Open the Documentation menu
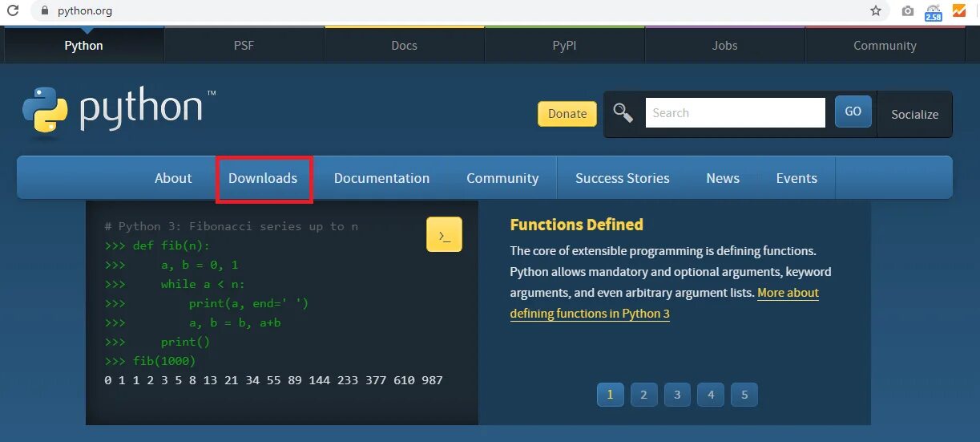The width and height of the screenshot is (980, 442). pos(381,178)
